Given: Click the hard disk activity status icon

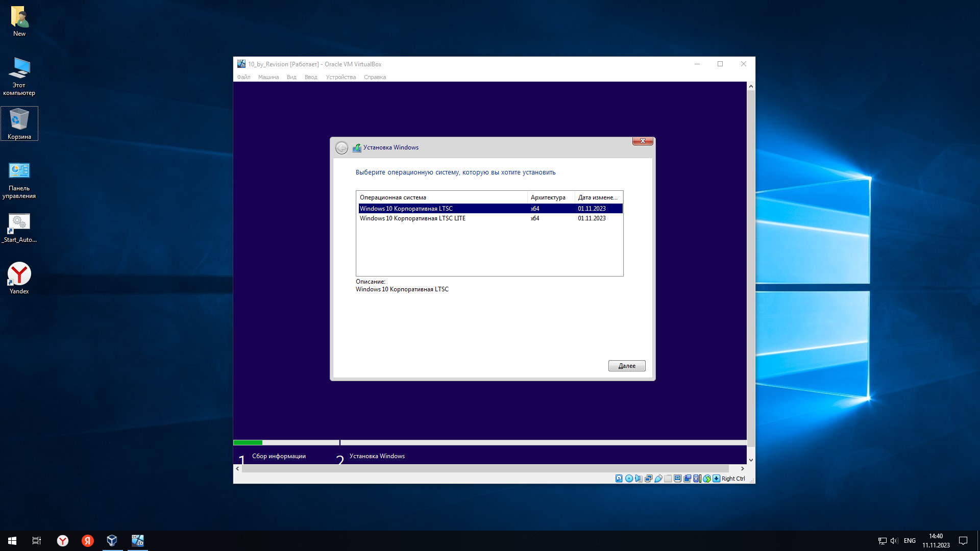Looking at the screenshot, I should tap(619, 479).
